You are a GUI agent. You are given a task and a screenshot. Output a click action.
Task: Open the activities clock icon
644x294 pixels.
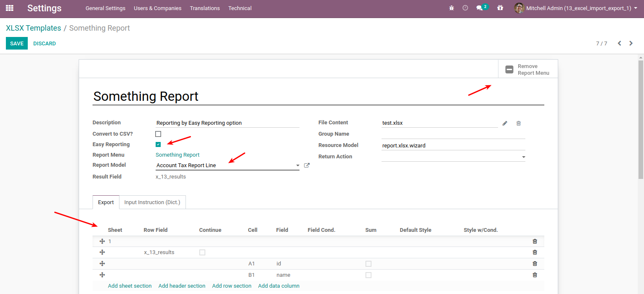click(x=465, y=8)
